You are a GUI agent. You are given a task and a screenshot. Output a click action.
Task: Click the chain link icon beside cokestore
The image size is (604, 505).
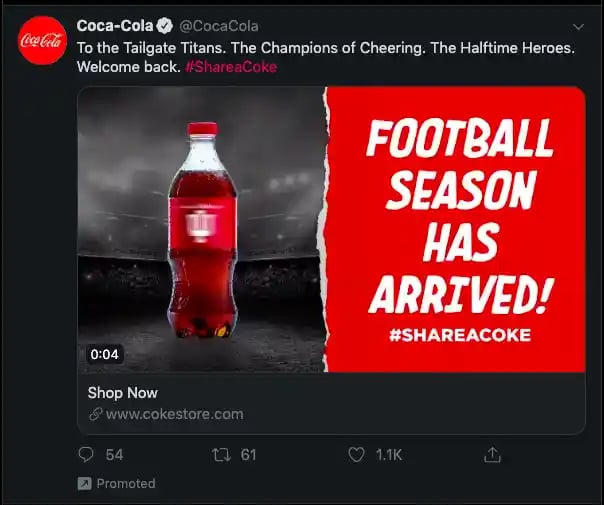95,414
